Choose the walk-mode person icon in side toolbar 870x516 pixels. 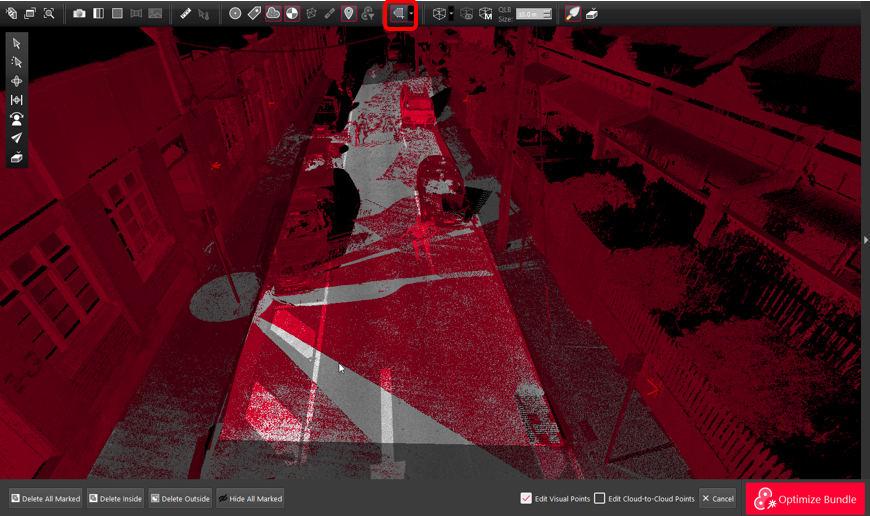click(16, 118)
